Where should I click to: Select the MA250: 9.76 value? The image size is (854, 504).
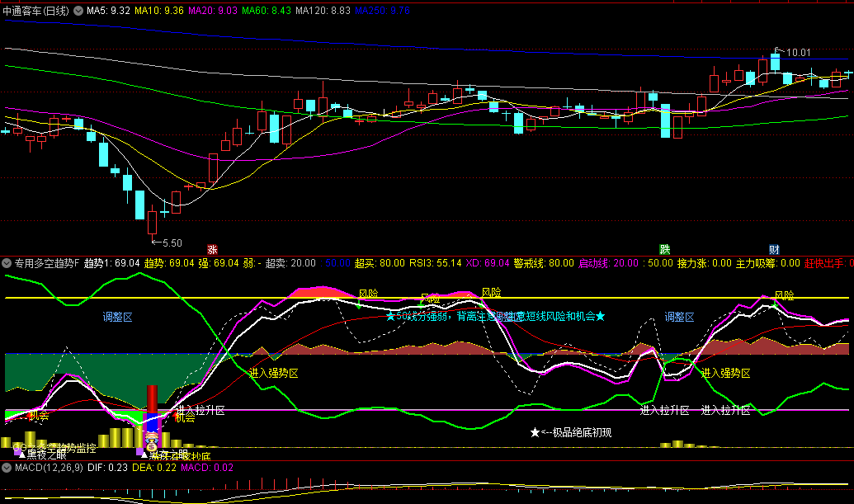(382, 11)
